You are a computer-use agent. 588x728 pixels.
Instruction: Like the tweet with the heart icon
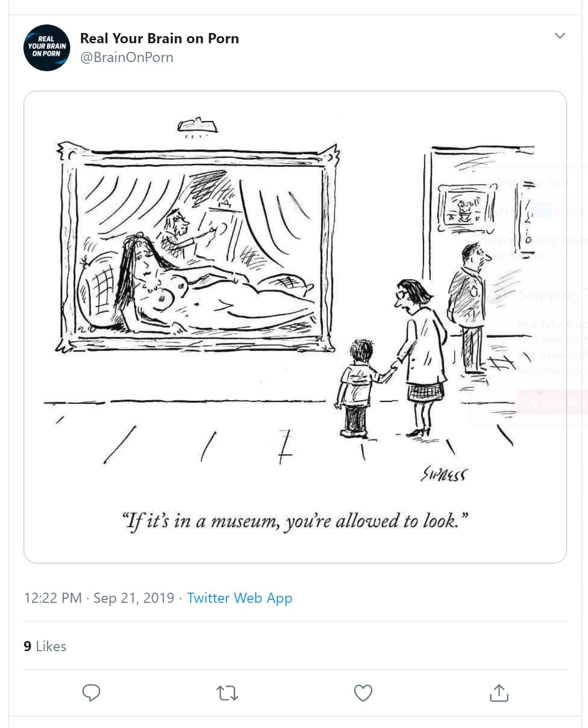[x=363, y=693]
